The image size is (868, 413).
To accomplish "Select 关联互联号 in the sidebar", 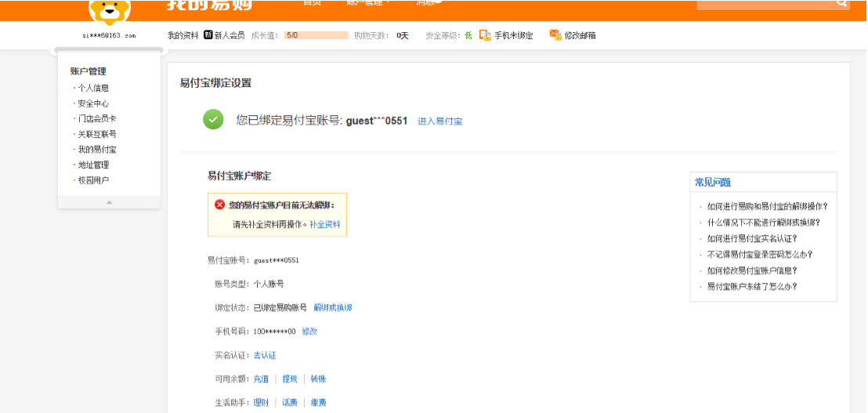I will 97,134.
